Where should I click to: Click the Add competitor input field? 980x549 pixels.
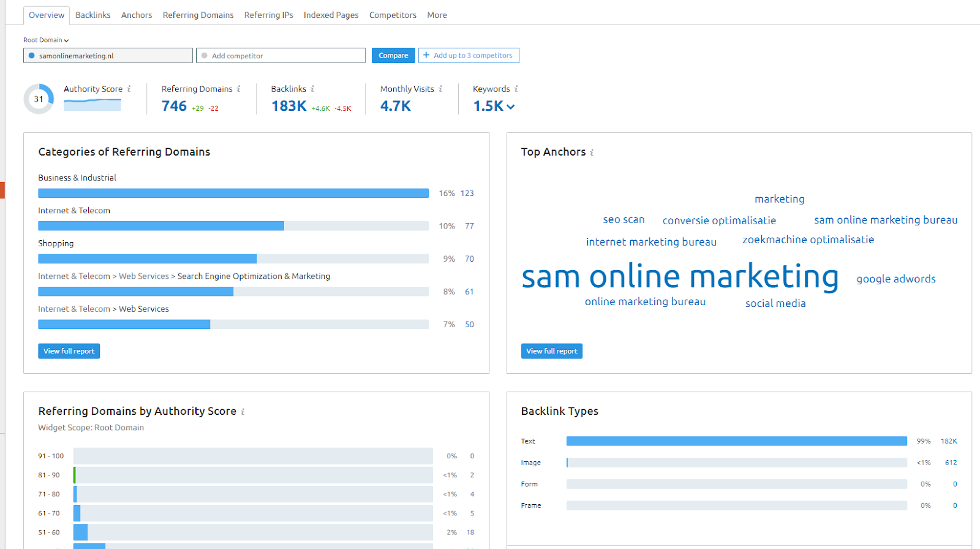(x=281, y=56)
